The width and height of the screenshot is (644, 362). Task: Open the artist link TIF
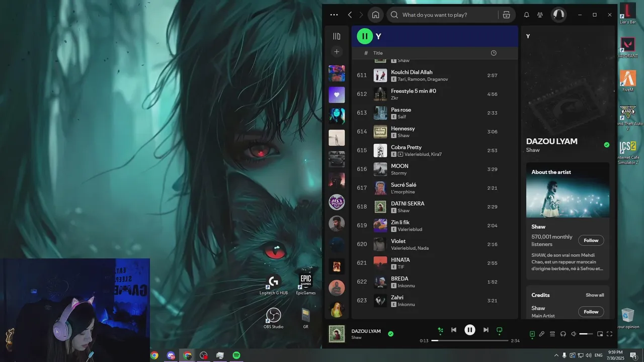coord(401,267)
